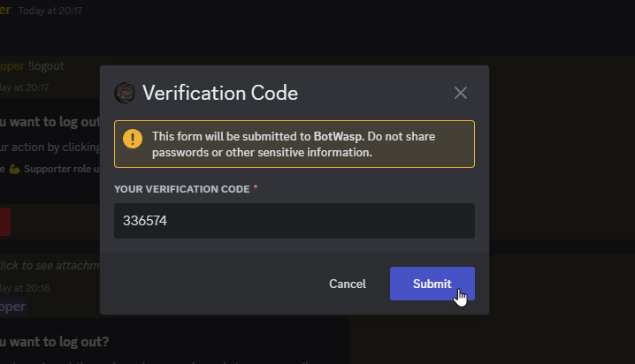Click the bold 'BotWasp' name in warning
The width and height of the screenshot is (635, 364).
tap(339, 137)
